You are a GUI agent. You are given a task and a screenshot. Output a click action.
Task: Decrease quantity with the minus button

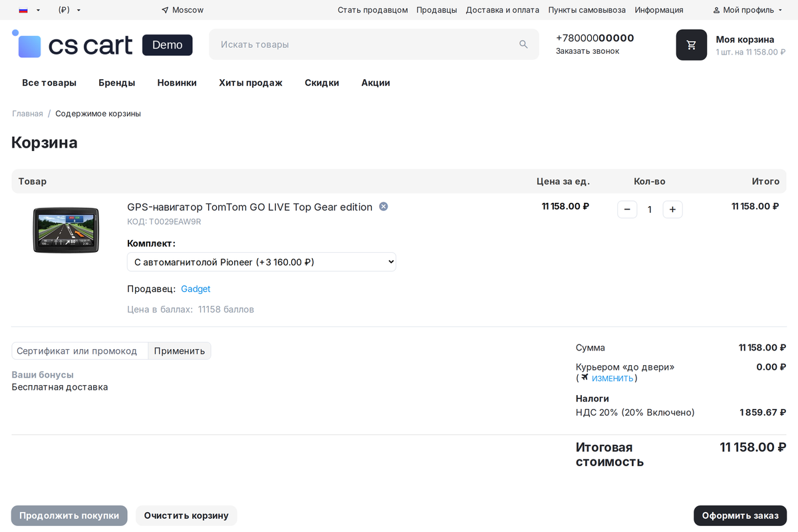[x=627, y=209]
